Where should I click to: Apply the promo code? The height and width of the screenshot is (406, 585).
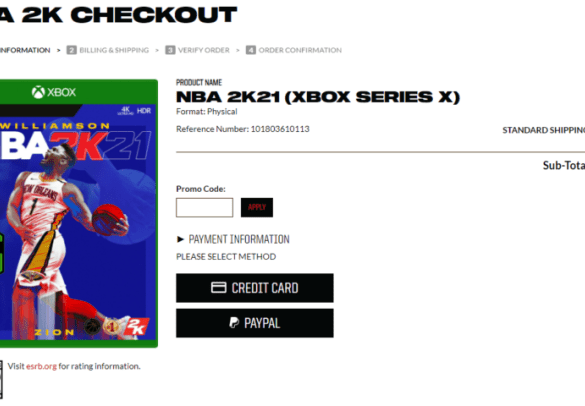(257, 207)
